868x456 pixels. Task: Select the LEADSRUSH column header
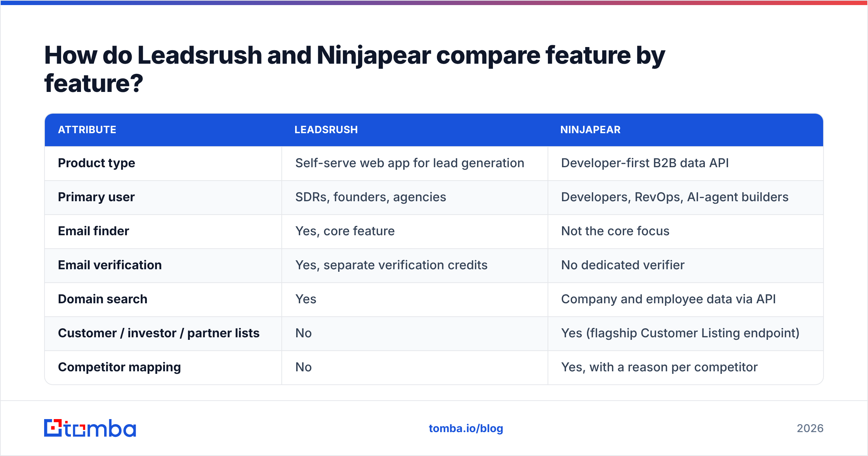[326, 130]
